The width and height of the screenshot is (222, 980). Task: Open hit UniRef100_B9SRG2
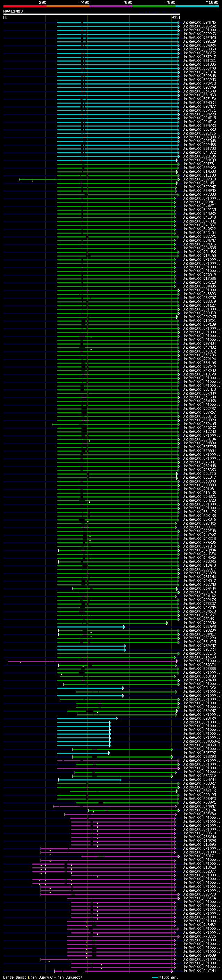pos(199,26)
